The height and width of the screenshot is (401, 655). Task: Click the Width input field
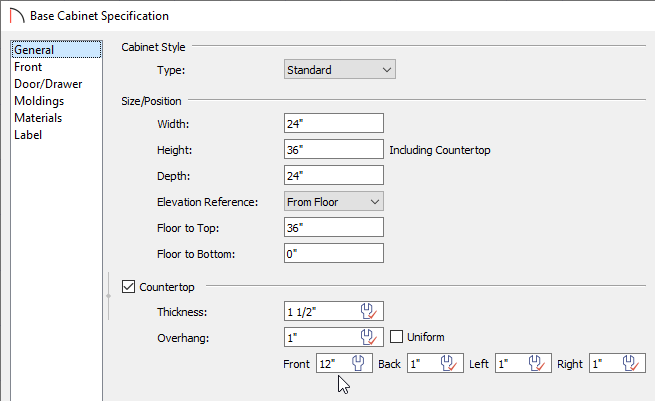point(334,123)
